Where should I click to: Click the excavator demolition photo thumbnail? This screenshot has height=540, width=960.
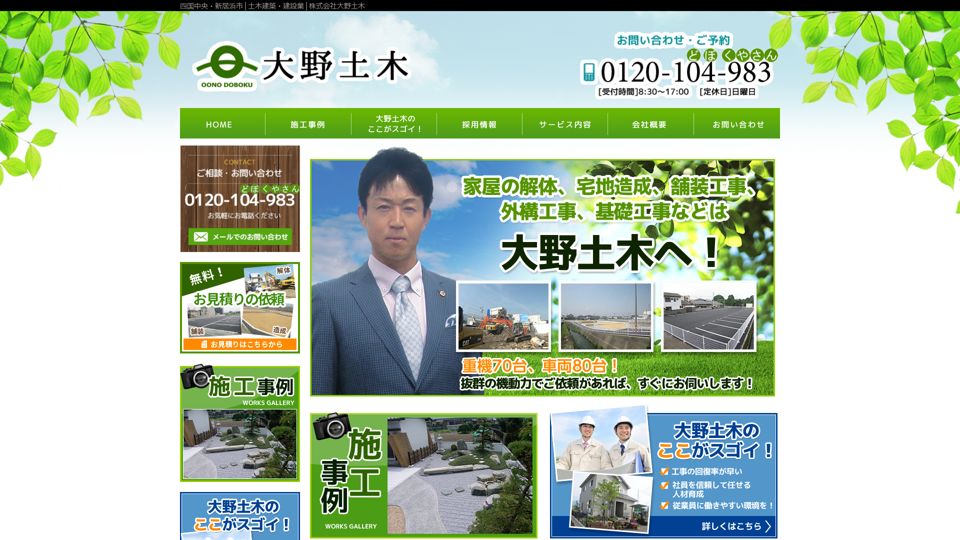click(x=503, y=316)
